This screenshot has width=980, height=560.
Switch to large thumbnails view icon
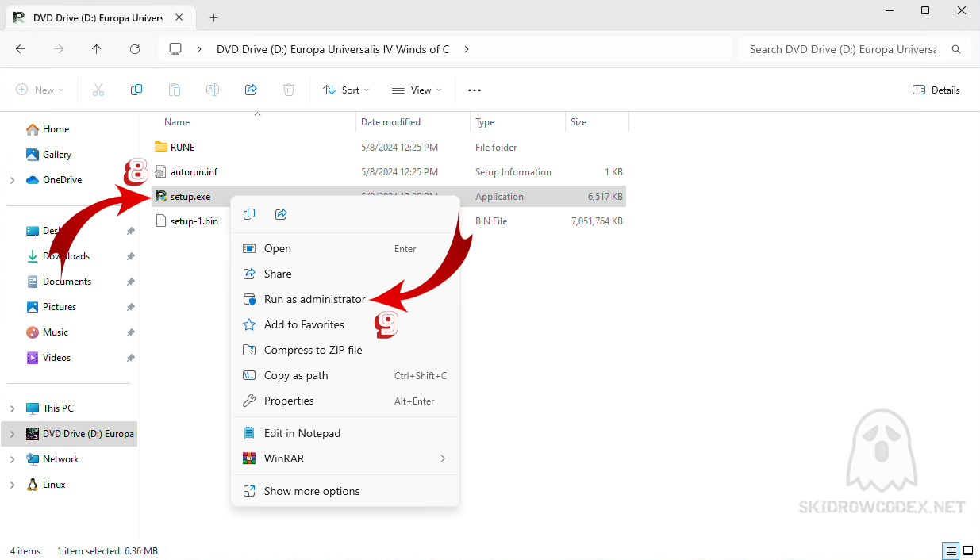pyautogui.click(x=968, y=550)
